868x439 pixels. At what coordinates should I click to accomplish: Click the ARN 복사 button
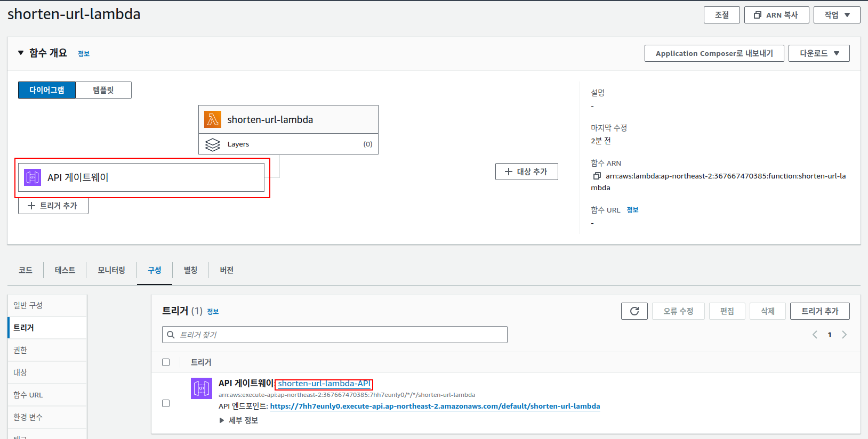(777, 15)
